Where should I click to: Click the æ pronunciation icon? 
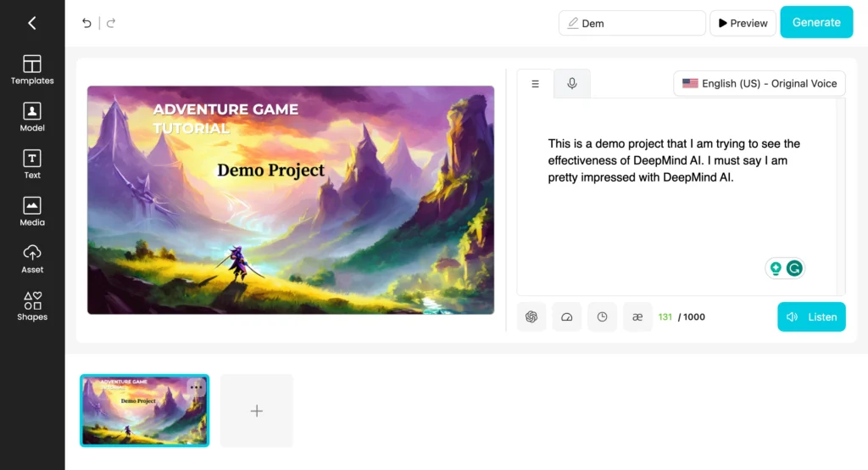point(637,317)
